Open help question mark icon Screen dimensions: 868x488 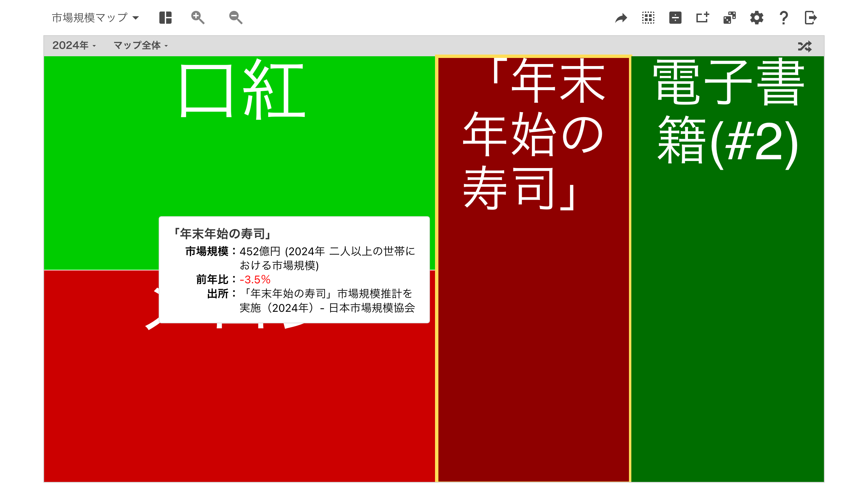[x=784, y=18]
